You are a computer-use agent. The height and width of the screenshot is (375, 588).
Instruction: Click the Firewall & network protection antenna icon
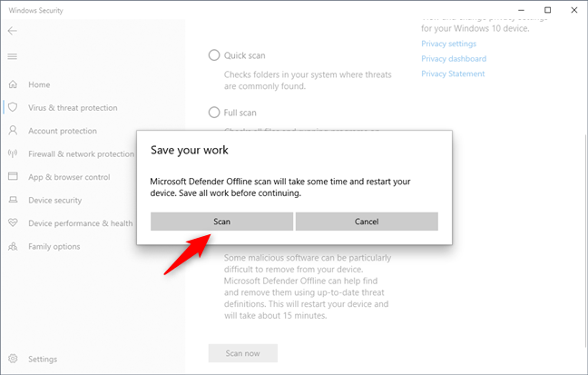coord(13,153)
